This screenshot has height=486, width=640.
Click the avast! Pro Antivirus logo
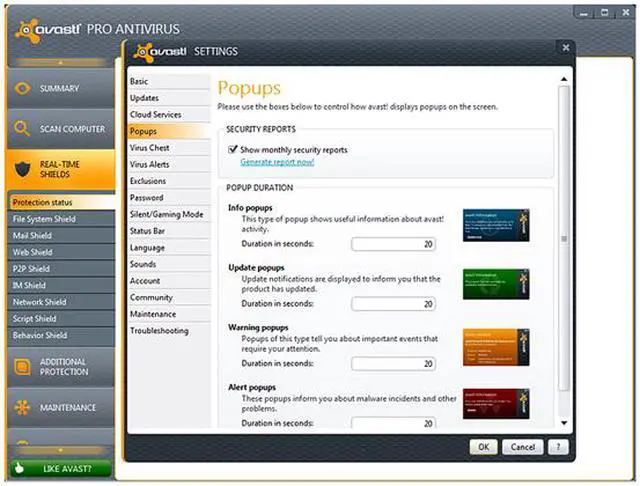pyautogui.click(x=48, y=30)
